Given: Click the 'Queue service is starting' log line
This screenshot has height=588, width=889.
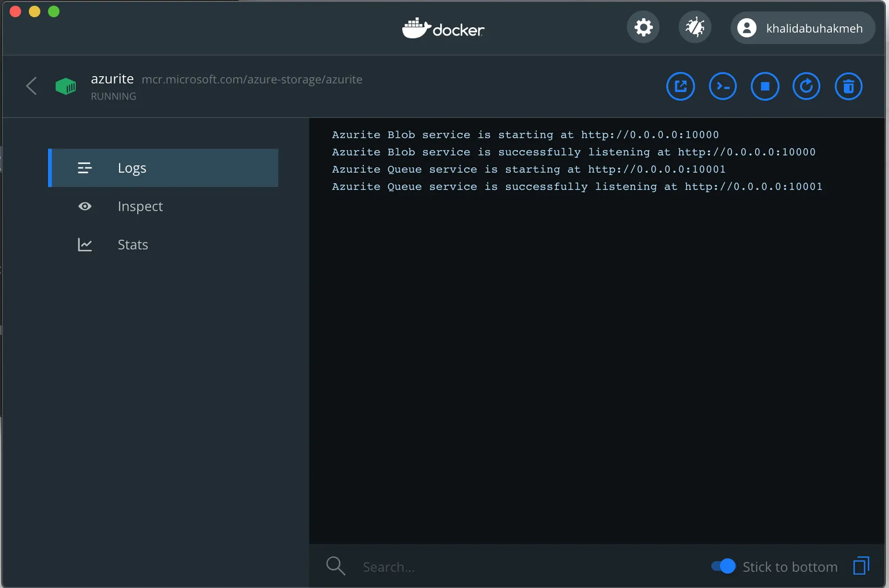Looking at the screenshot, I should (528, 169).
